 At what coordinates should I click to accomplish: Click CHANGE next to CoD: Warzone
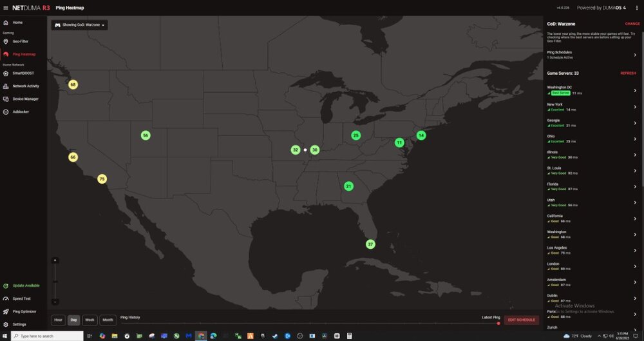pyautogui.click(x=632, y=24)
